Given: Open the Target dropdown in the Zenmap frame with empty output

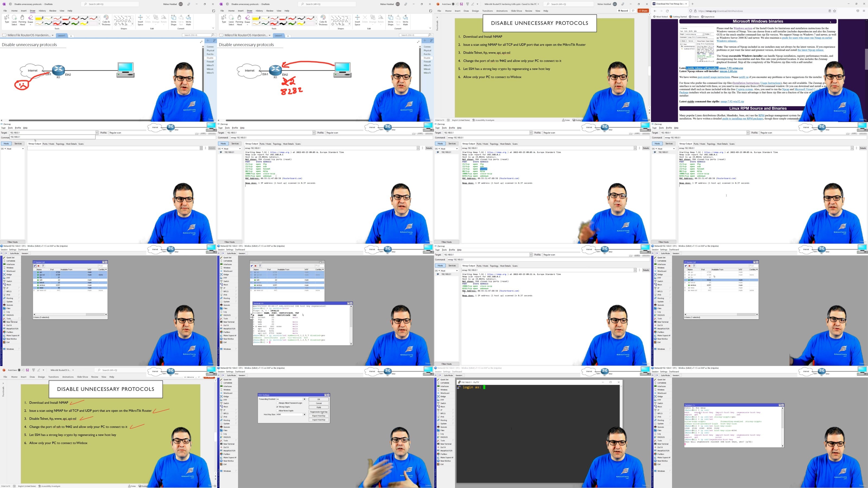Looking at the screenshot, I should coord(97,133).
